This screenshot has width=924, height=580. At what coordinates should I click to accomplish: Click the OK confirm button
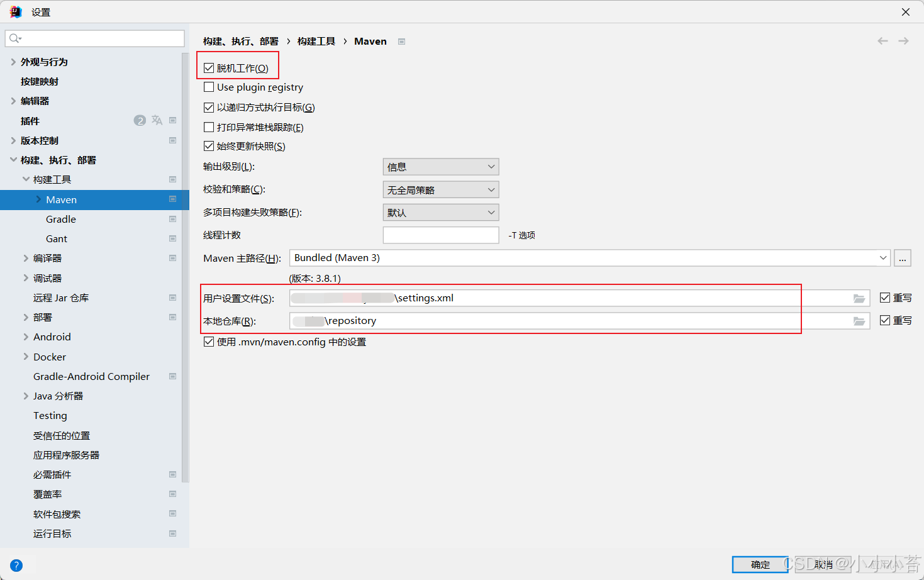pyautogui.click(x=760, y=564)
